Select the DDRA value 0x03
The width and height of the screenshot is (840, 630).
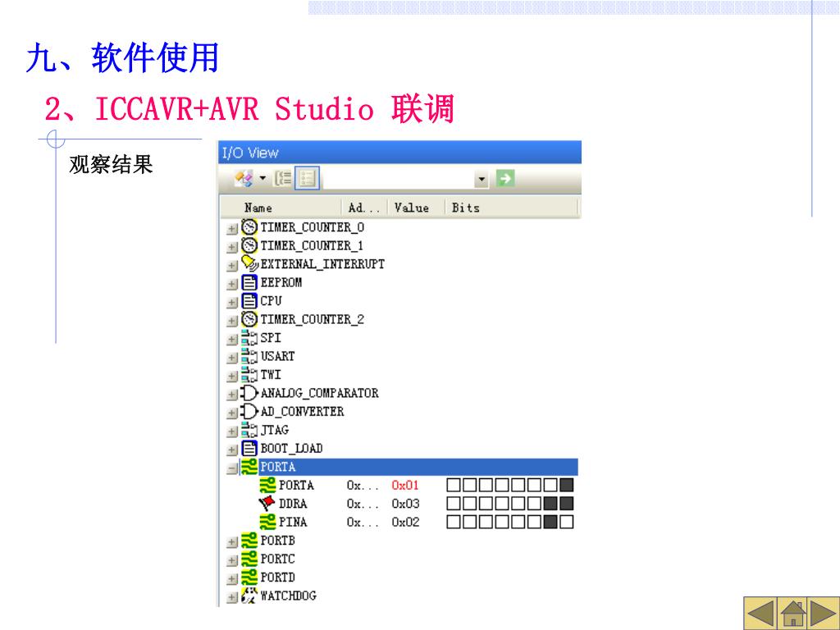[x=405, y=504]
